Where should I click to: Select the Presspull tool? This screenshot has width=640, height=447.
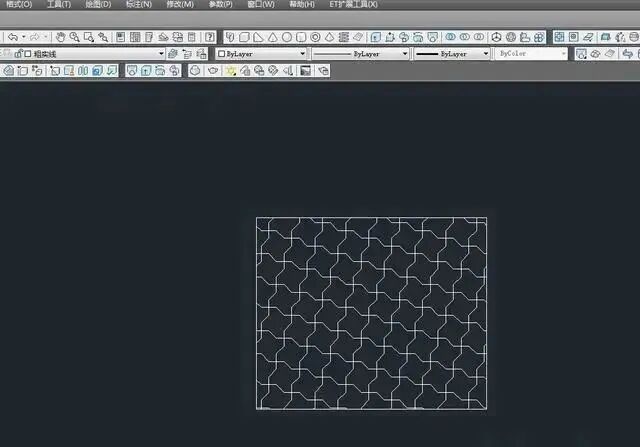(x=390, y=37)
